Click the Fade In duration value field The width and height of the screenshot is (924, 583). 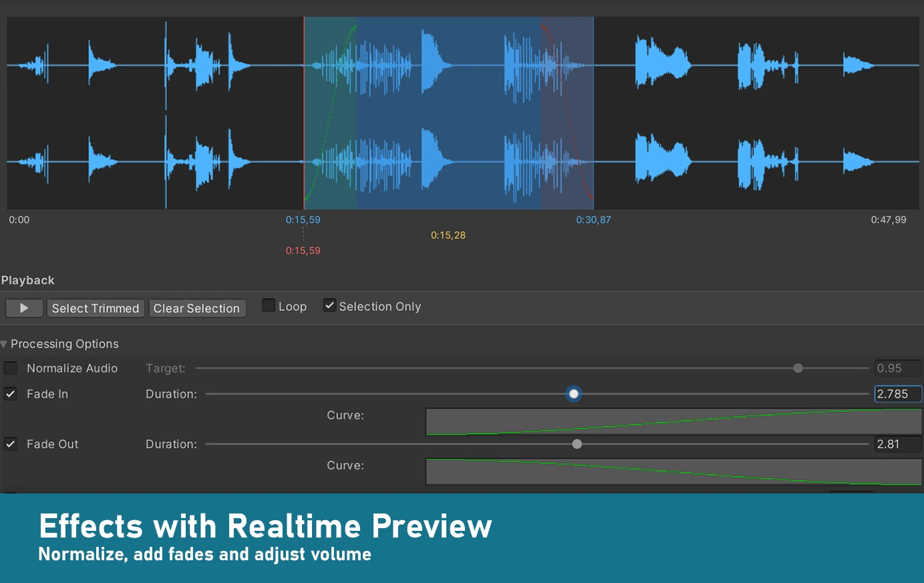tap(898, 394)
